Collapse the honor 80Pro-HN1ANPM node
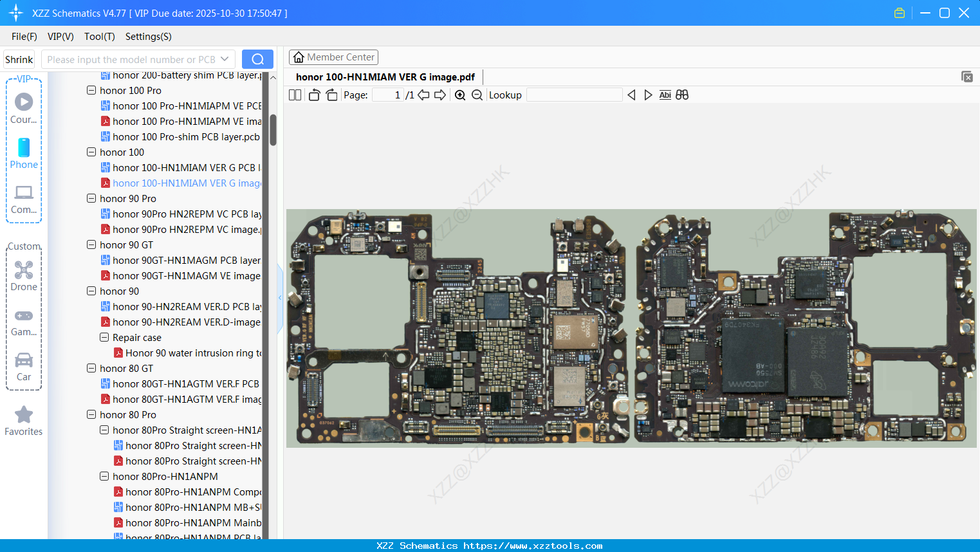This screenshot has height=552, width=980. coord(104,477)
